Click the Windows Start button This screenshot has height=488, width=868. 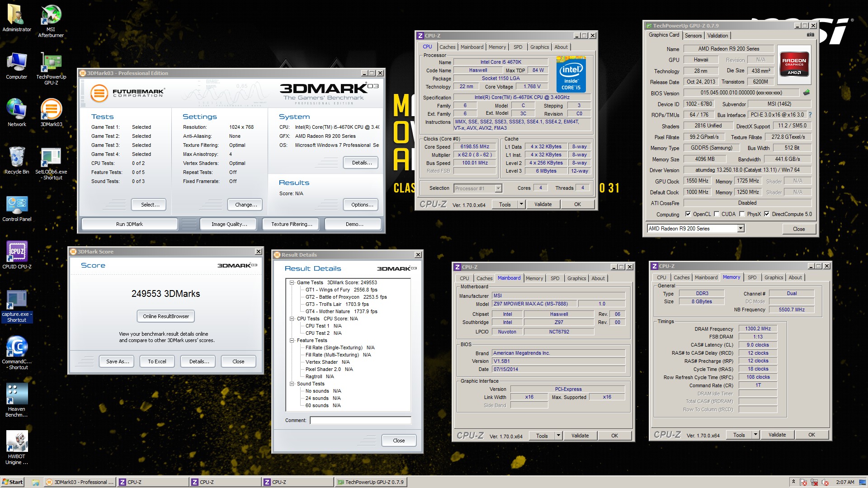coord(13,482)
